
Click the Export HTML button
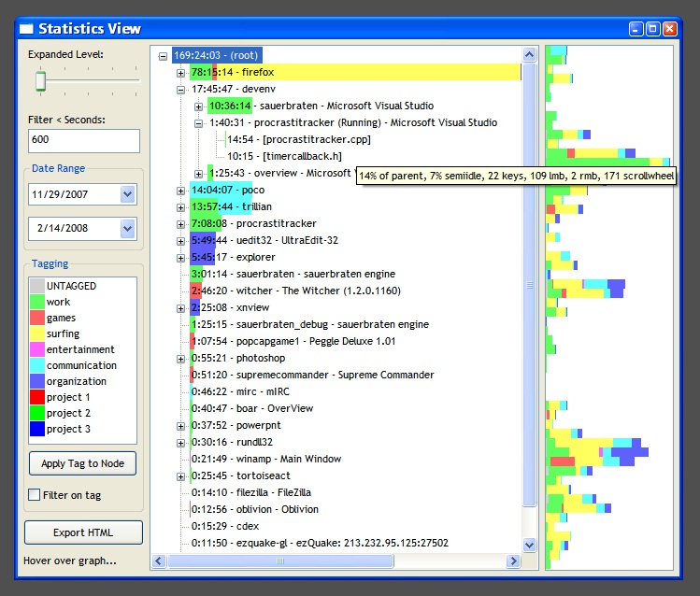[x=83, y=532]
